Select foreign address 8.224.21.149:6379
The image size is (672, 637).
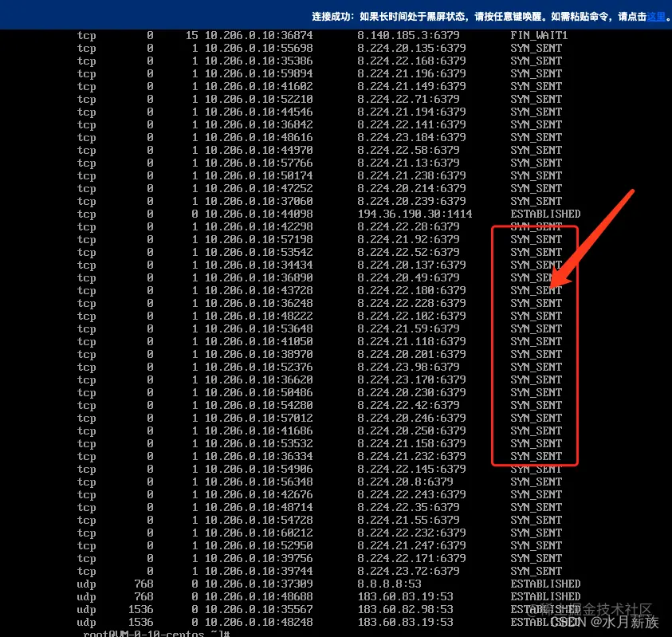pos(412,86)
